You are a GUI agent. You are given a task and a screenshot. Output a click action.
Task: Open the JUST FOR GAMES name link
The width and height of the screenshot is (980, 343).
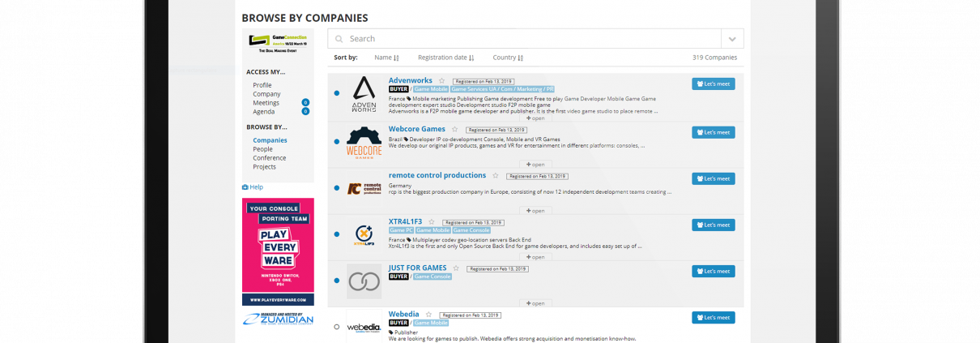(x=418, y=268)
